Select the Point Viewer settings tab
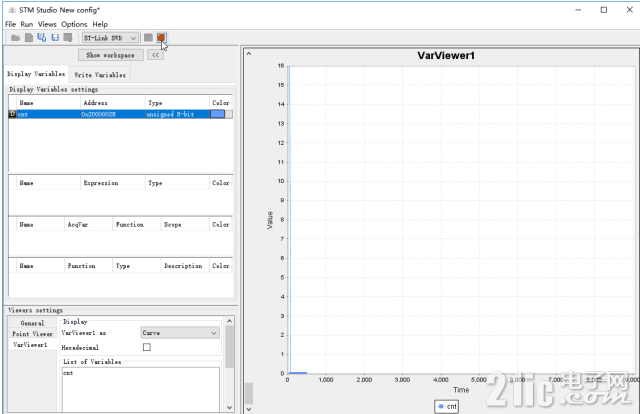640x414 pixels. click(32, 334)
